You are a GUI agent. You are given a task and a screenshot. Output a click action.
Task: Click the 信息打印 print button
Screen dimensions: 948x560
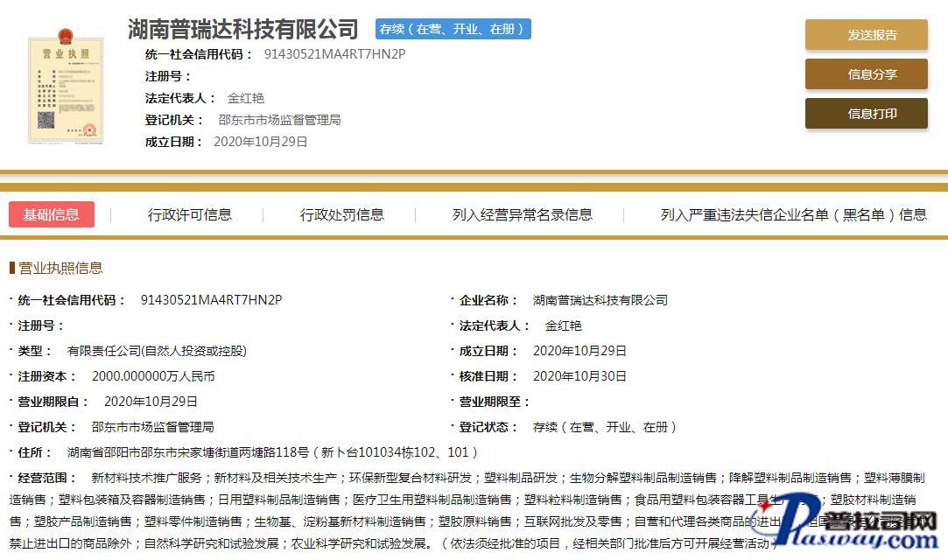[x=866, y=114]
